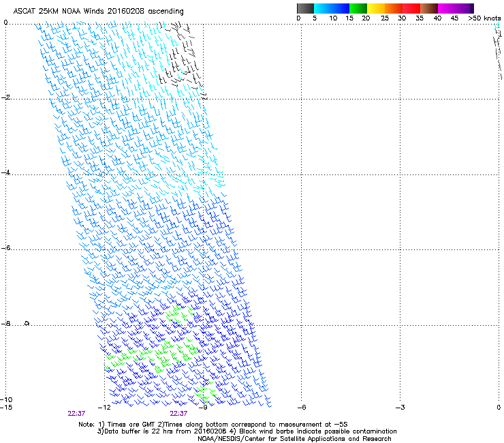The height and width of the screenshot is (443, 504).
Task: Click the title 'ASCAT 25KM NOAA Winds 20160208 ascending'
Action: (98, 12)
